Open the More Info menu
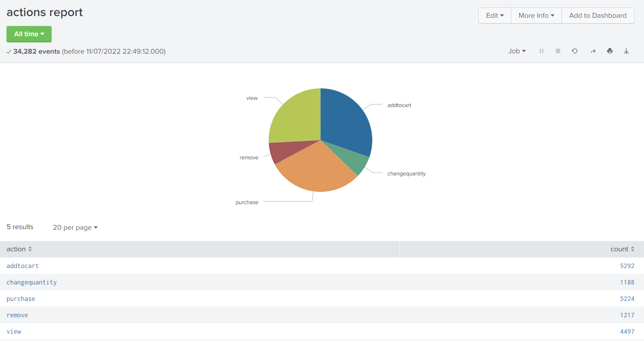 pos(535,15)
